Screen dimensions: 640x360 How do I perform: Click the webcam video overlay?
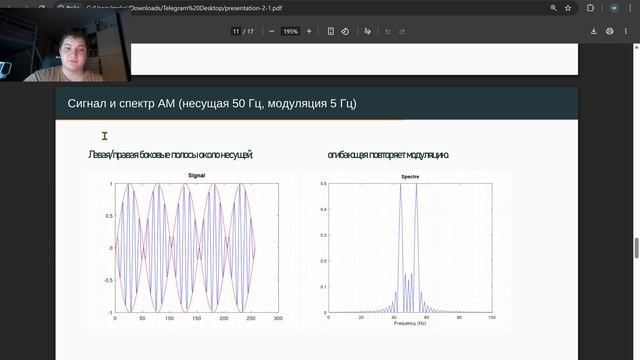point(65,45)
